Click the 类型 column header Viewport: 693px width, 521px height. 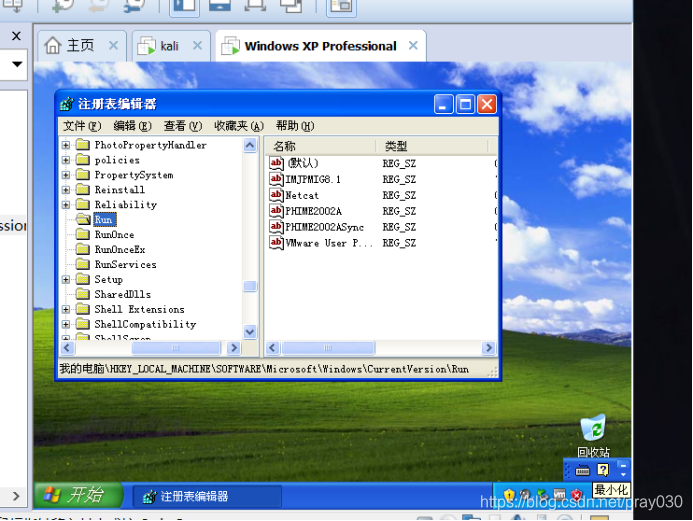[x=432, y=146]
